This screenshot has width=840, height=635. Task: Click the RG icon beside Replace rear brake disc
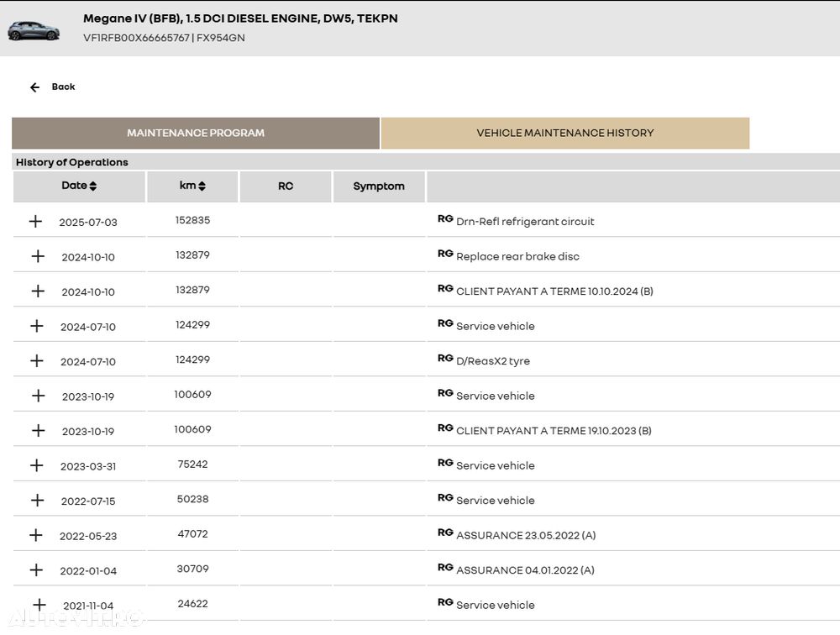pos(445,254)
